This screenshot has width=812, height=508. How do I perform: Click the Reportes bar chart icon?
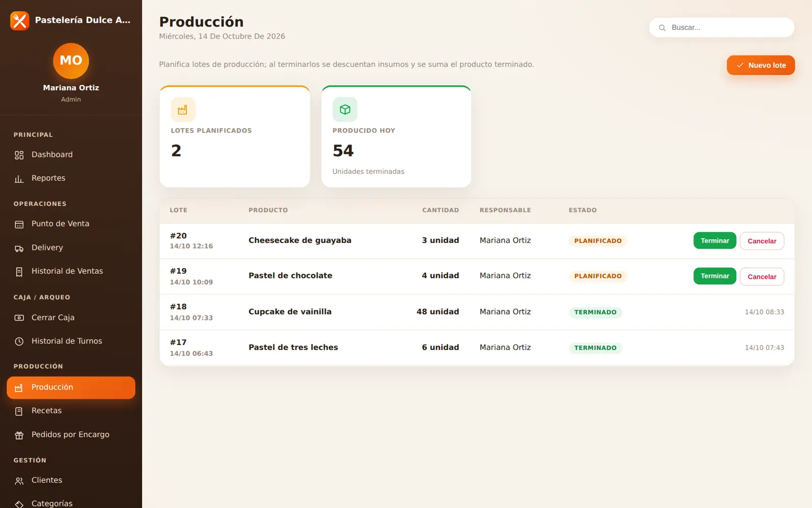click(x=19, y=178)
